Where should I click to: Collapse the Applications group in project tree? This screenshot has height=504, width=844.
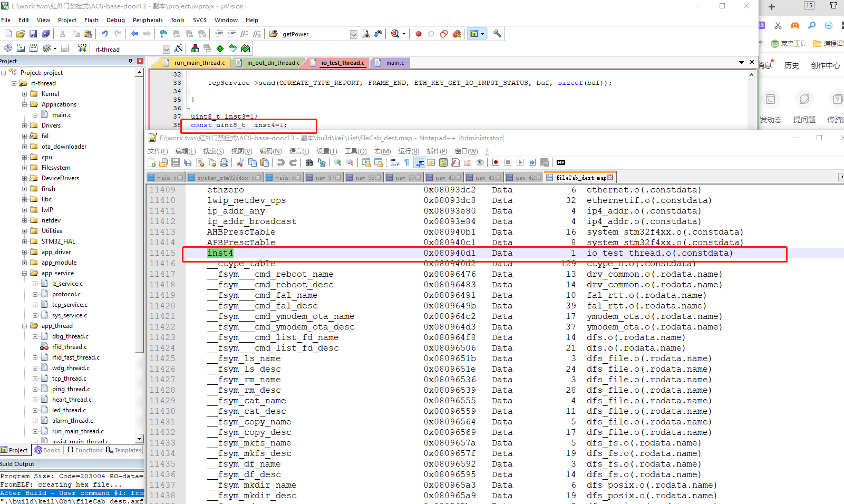(x=24, y=104)
